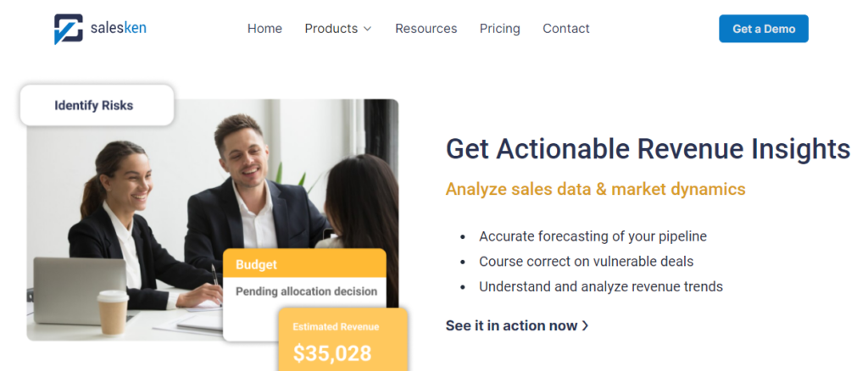The width and height of the screenshot is (868, 371).
Task: Click the coffee cup in the photo
Action: tap(113, 312)
